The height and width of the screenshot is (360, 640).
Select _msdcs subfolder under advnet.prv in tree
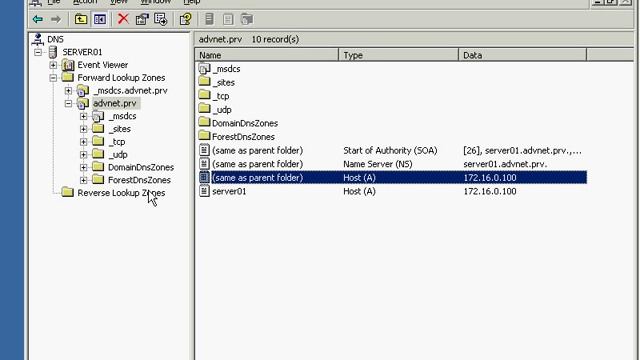click(122, 116)
